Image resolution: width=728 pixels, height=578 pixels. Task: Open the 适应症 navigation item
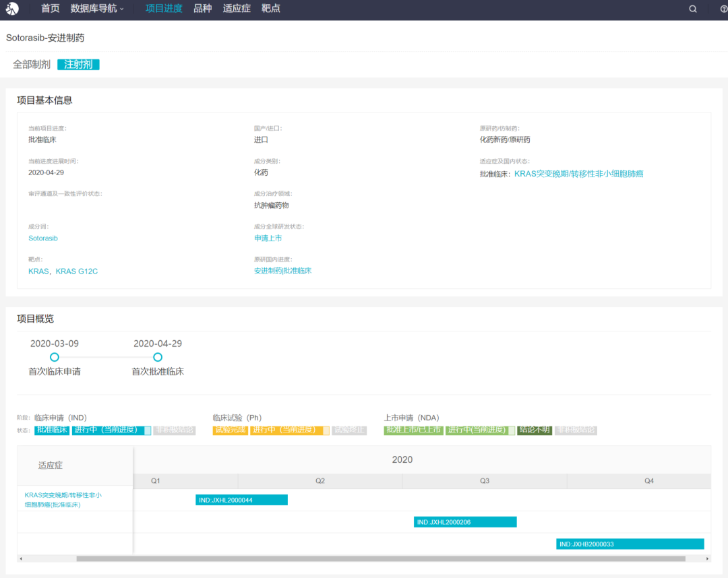pos(237,8)
